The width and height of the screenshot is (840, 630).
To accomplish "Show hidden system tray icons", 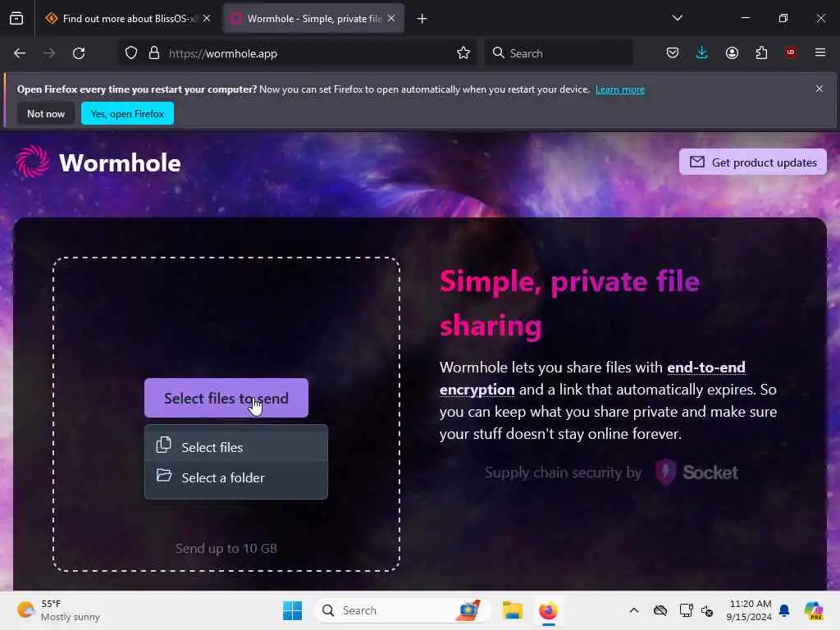I will [634, 610].
